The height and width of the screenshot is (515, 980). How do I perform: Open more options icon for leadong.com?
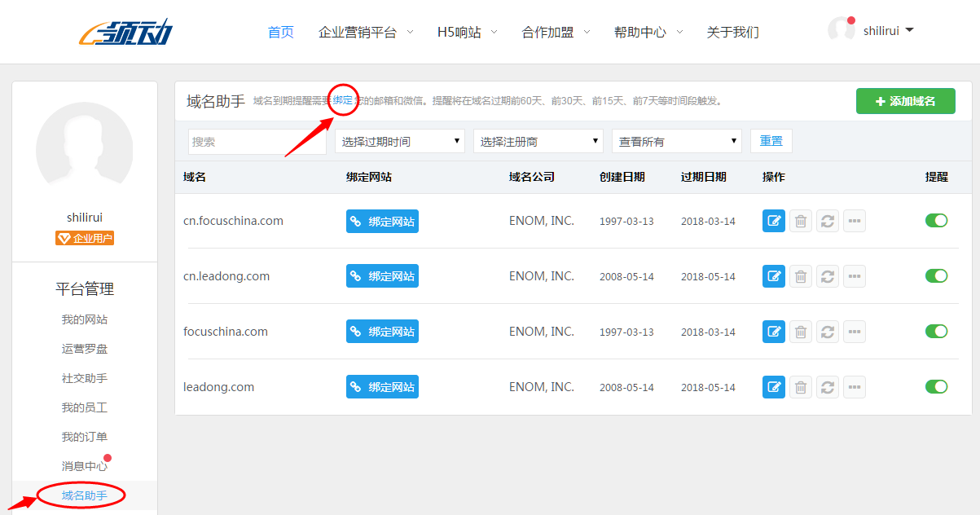[854, 386]
